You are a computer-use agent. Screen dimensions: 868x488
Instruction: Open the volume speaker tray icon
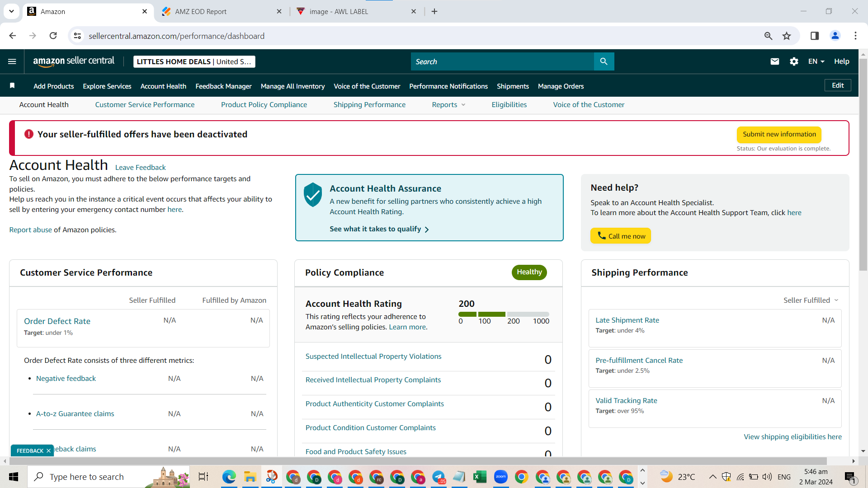767,477
